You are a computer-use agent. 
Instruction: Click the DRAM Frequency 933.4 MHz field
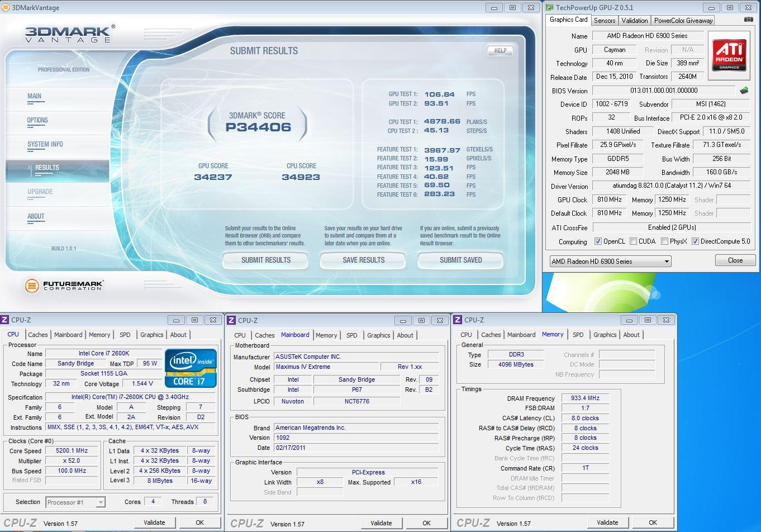[x=585, y=398]
